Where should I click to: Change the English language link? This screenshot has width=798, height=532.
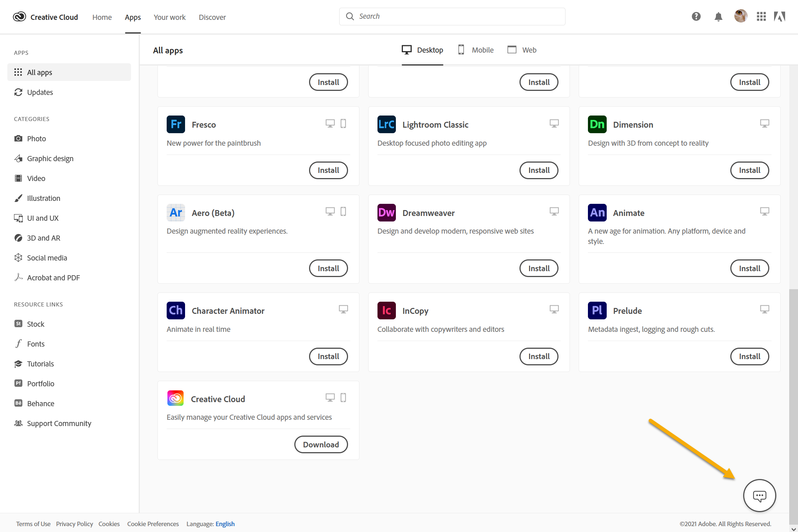225,524
